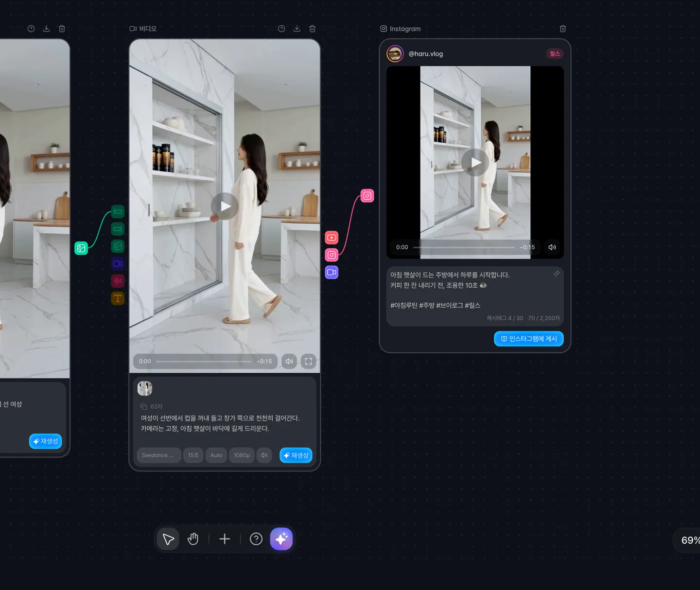Select the pointer tool in bottom toolbar
Image resolution: width=700 pixels, height=590 pixels.
point(168,539)
